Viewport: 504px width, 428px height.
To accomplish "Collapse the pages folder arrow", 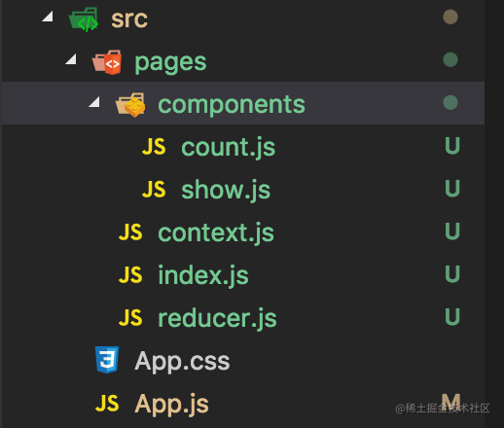I will [x=71, y=58].
